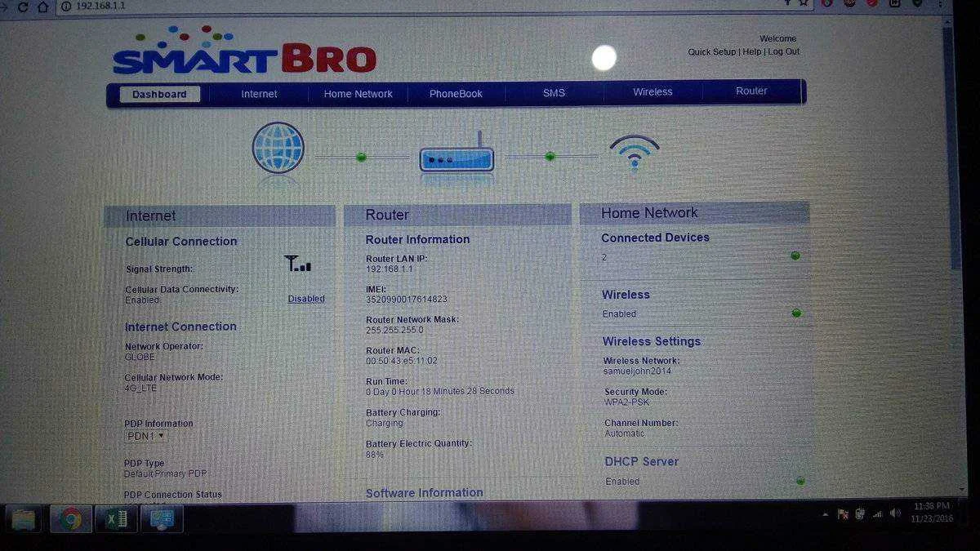Open the Home Network tab

click(358, 94)
